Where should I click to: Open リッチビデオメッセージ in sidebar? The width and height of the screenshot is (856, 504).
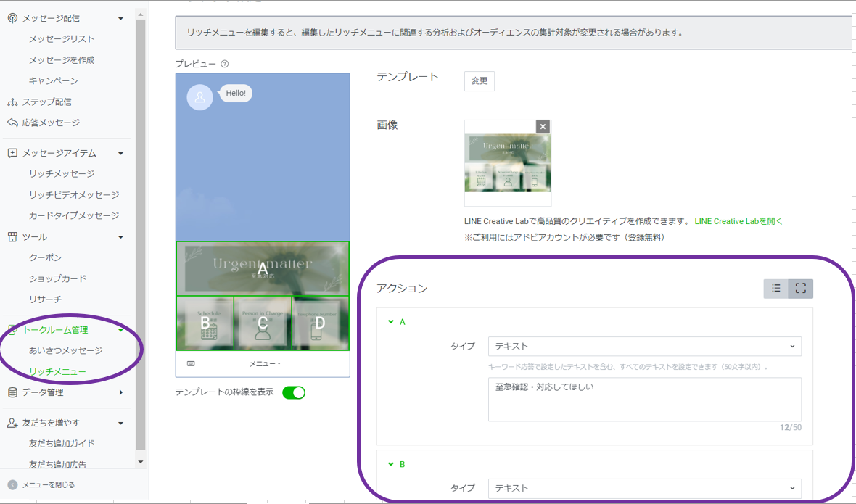[74, 195]
